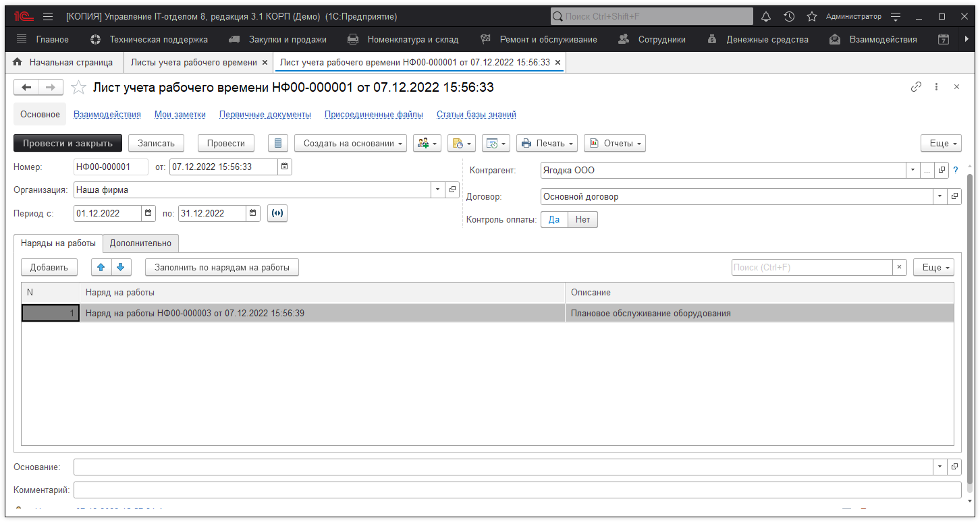This screenshot has width=980, height=522.
Task: Open the Сотрудники section menu
Action: tap(652, 39)
